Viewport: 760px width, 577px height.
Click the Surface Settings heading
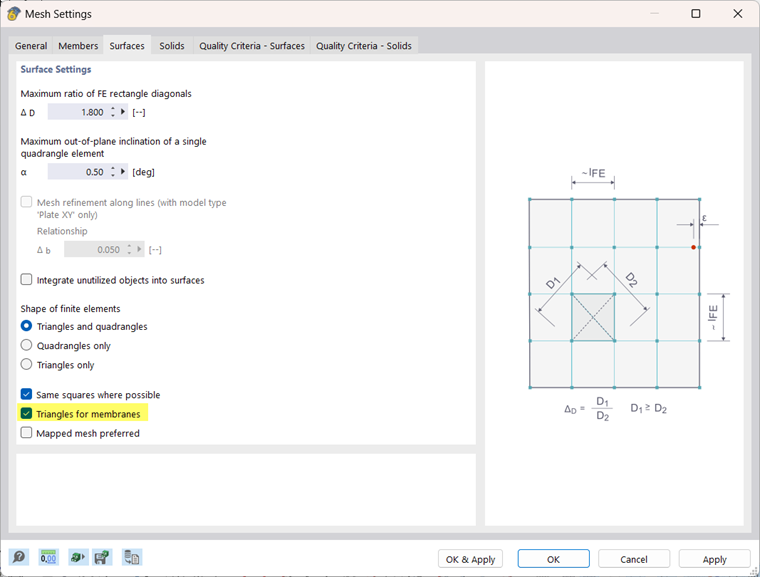(x=56, y=69)
